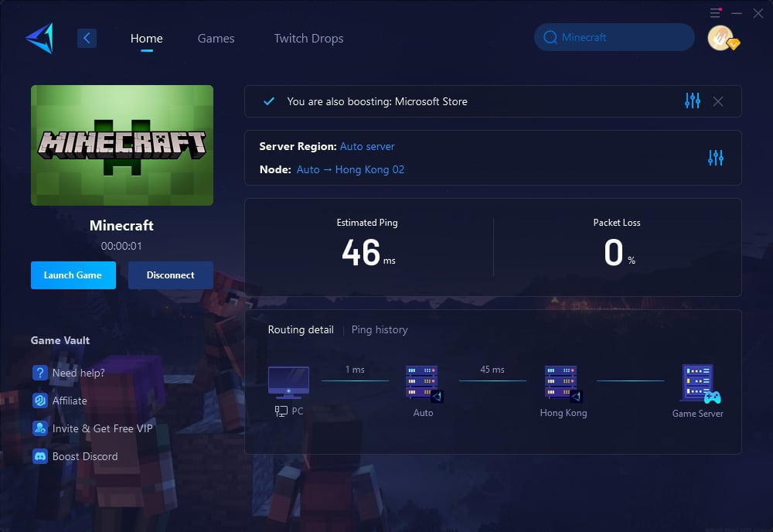This screenshot has width=773, height=532.
Task: Switch to the Ping history tab
Action: coord(380,329)
